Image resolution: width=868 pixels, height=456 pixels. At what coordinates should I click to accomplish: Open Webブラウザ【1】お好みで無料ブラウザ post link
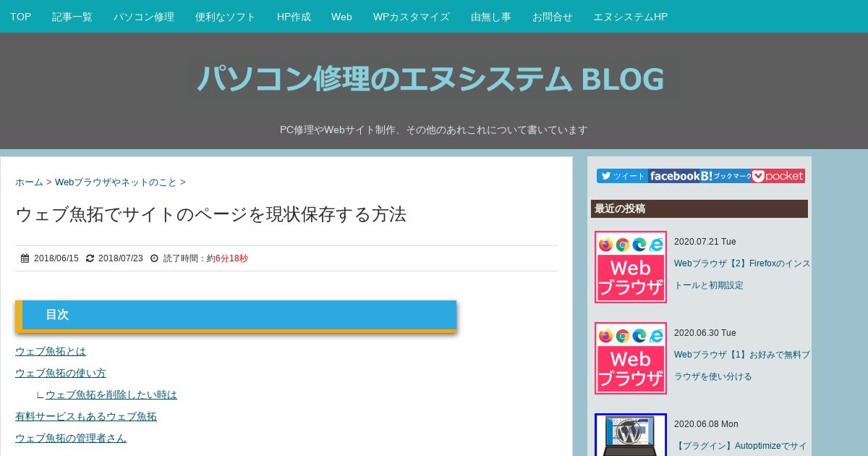pos(742,366)
